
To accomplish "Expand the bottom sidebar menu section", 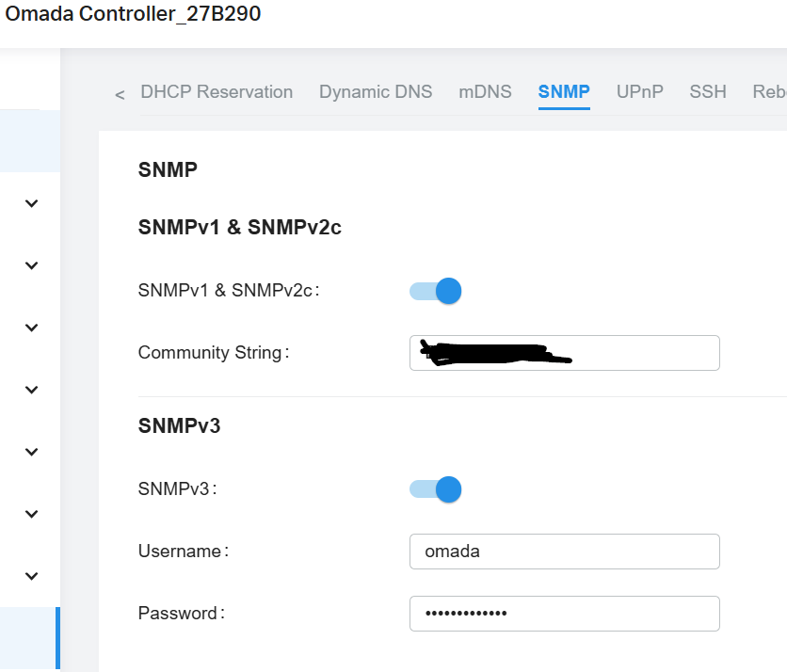I will click(x=31, y=575).
